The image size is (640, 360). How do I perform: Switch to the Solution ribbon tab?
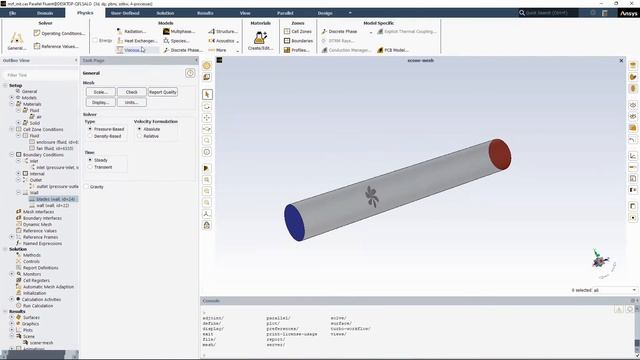[165, 13]
